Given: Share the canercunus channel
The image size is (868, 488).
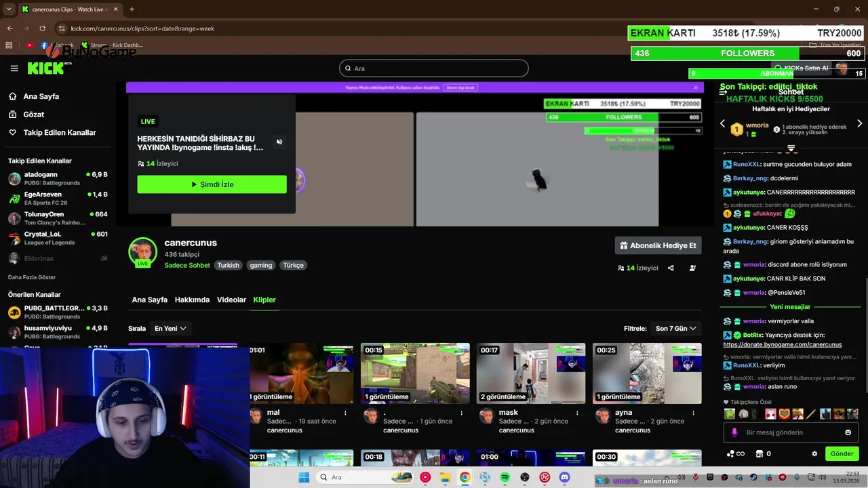Looking at the screenshot, I should point(671,268).
